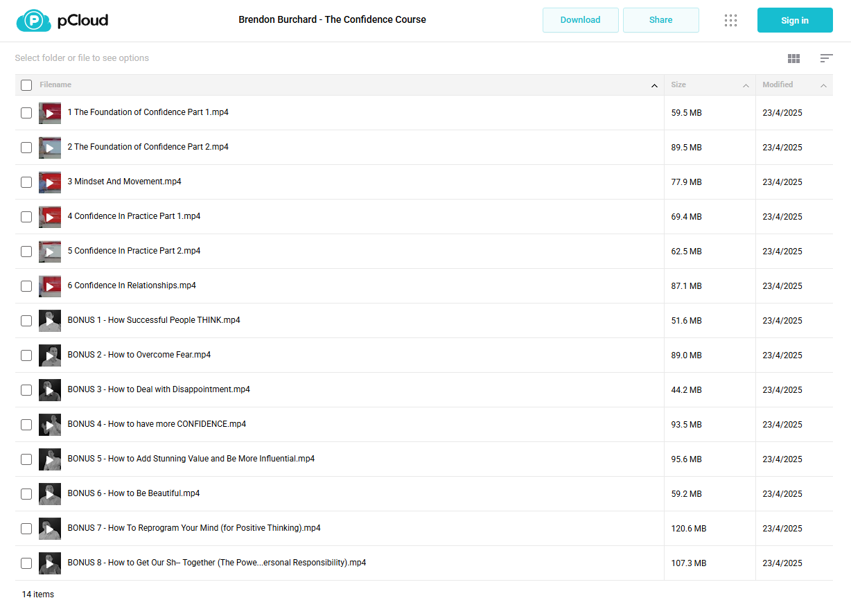Check the box for 2 The Foundation of Confidence Part 2
Viewport: 851px width, 616px height.
point(26,148)
